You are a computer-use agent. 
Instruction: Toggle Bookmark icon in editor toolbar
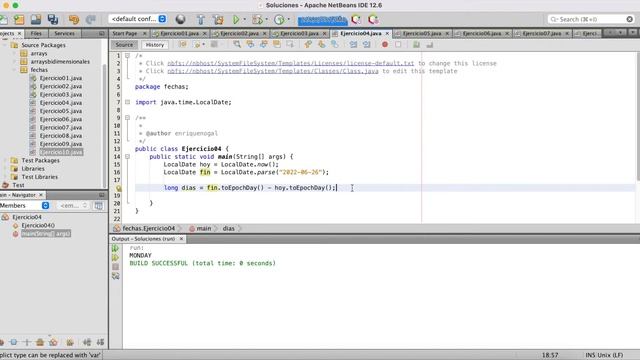pyautogui.click(x=335, y=44)
